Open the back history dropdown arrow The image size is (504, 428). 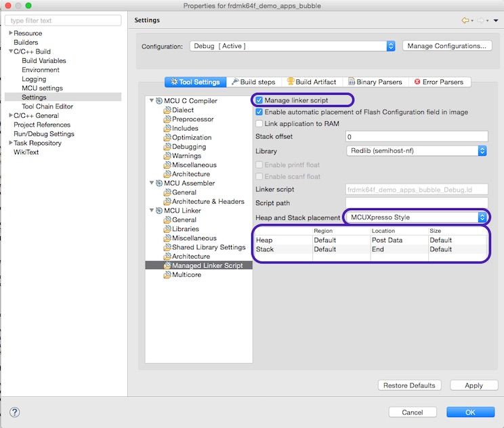coord(472,21)
